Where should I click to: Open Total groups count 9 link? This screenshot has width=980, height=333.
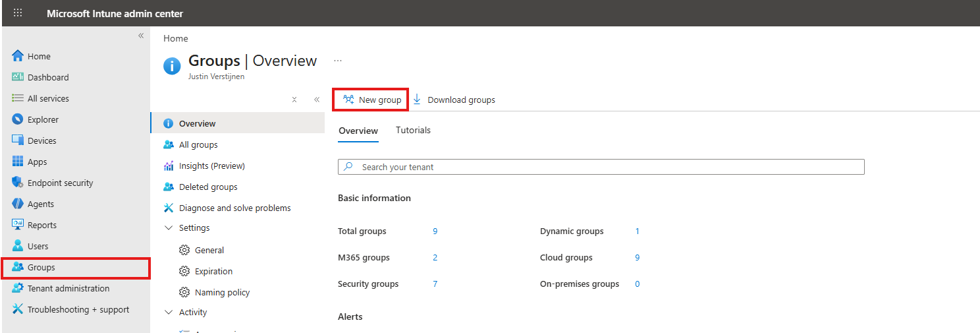pyautogui.click(x=435, y=231)
